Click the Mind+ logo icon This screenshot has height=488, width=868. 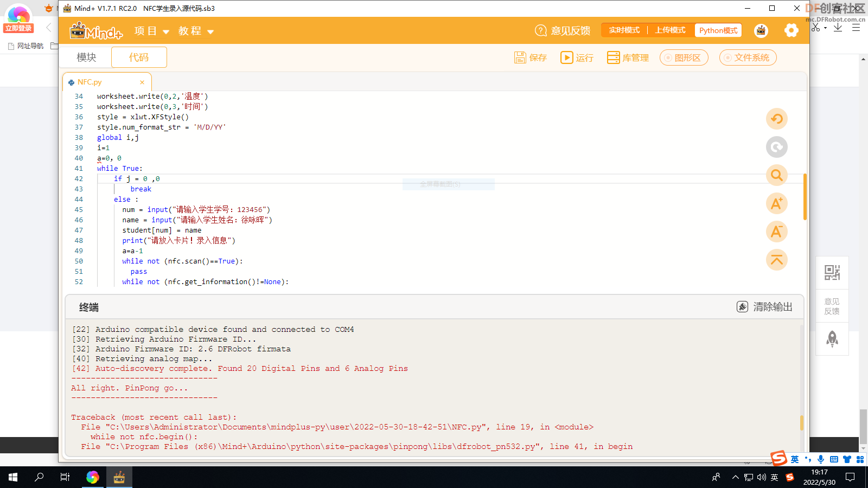coord(97,31)
